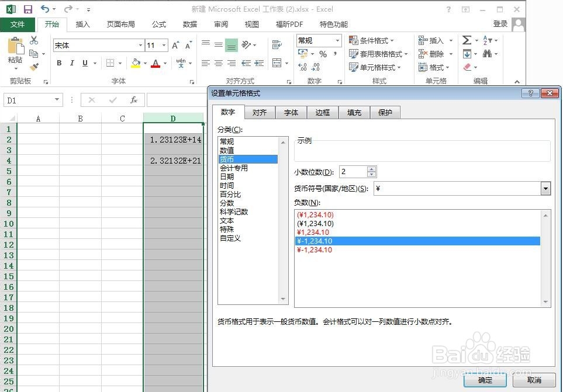Click the fx insert function icon
The image size is (563, 392).
[134, 100]
